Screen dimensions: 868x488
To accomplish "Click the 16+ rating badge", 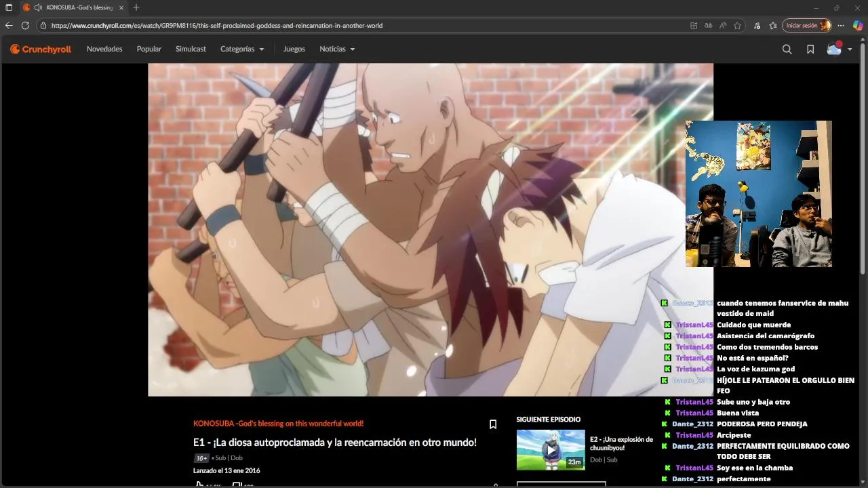I will 201,458.
